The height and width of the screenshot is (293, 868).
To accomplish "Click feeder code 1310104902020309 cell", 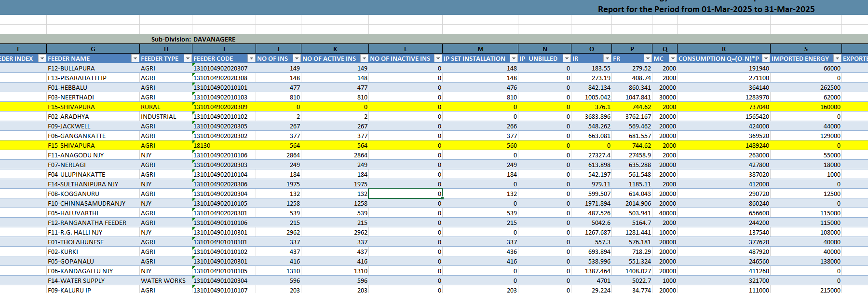I will (x=224, y=107).
